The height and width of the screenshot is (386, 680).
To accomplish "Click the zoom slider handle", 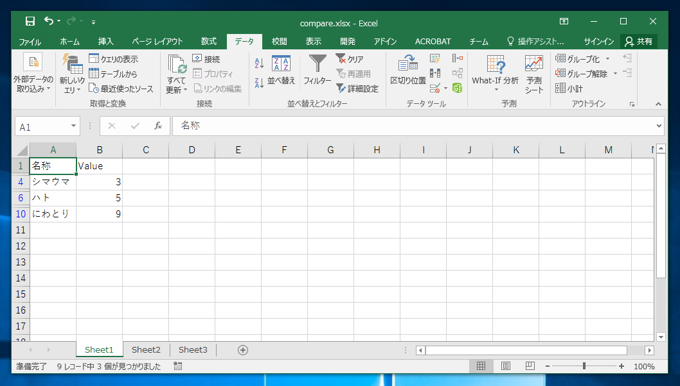I will [x=584, y=366].
